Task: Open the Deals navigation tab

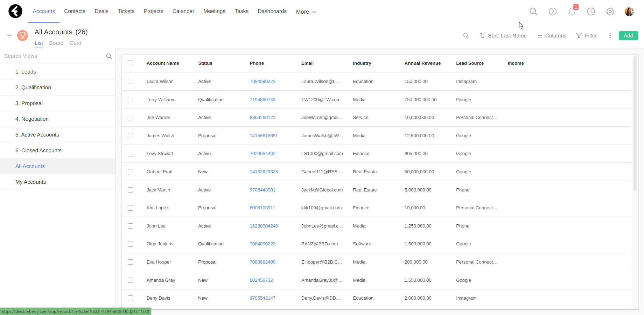Action: tap(101, 11)
